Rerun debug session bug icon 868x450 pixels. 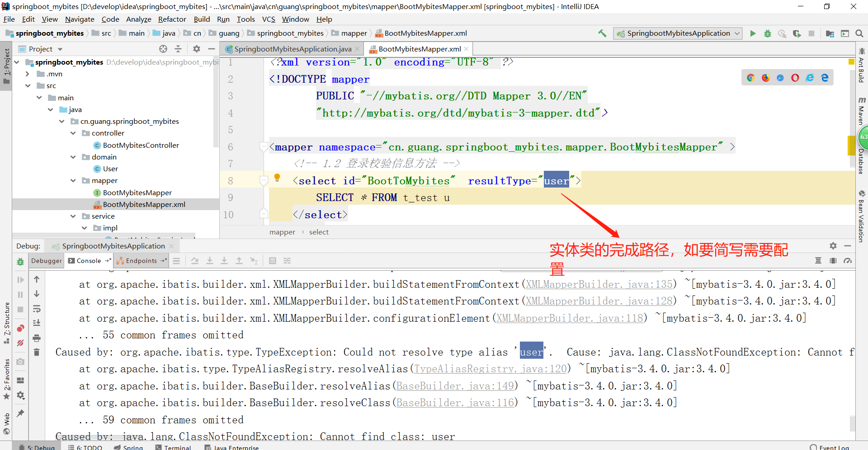pyautogui.click(x=20, y=262)
